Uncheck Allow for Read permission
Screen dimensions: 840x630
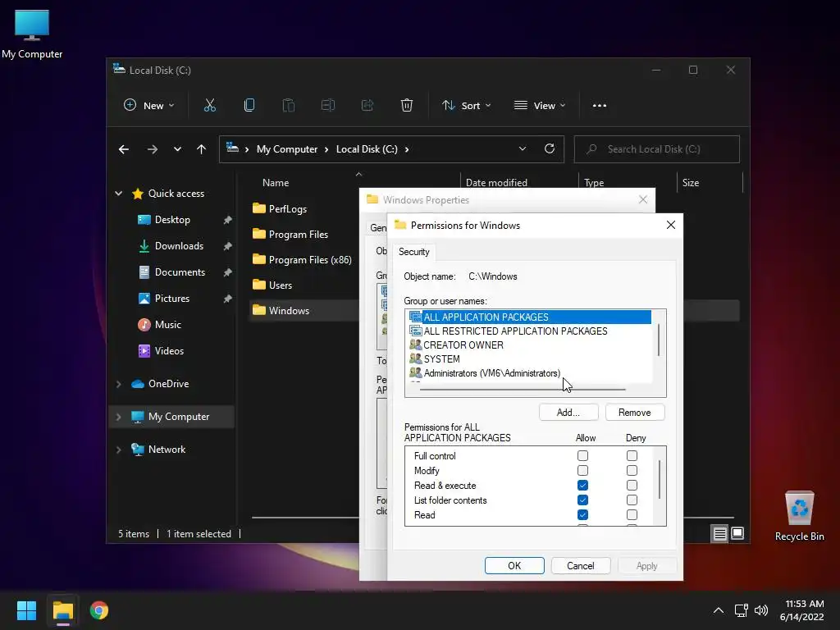tap(583, 515)
